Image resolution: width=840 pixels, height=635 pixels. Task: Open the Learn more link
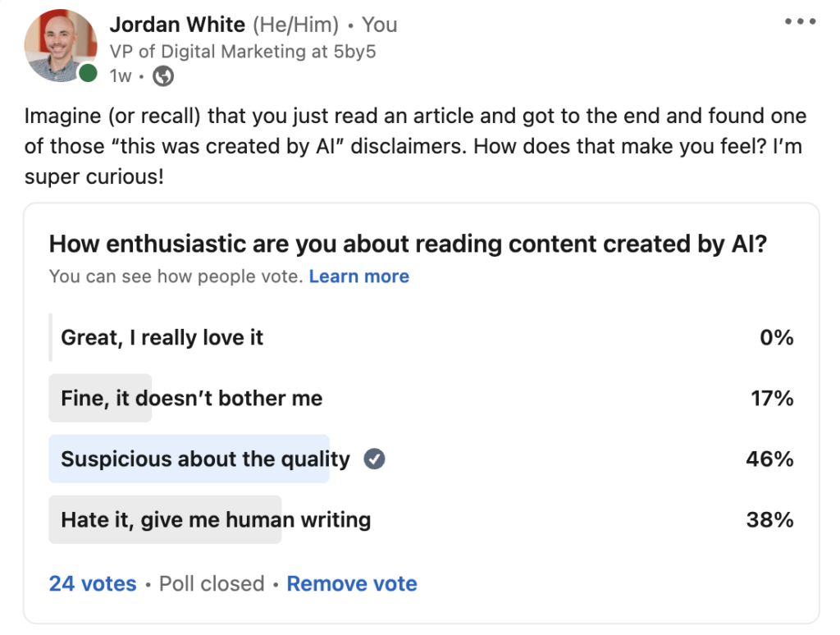point(358,276)
